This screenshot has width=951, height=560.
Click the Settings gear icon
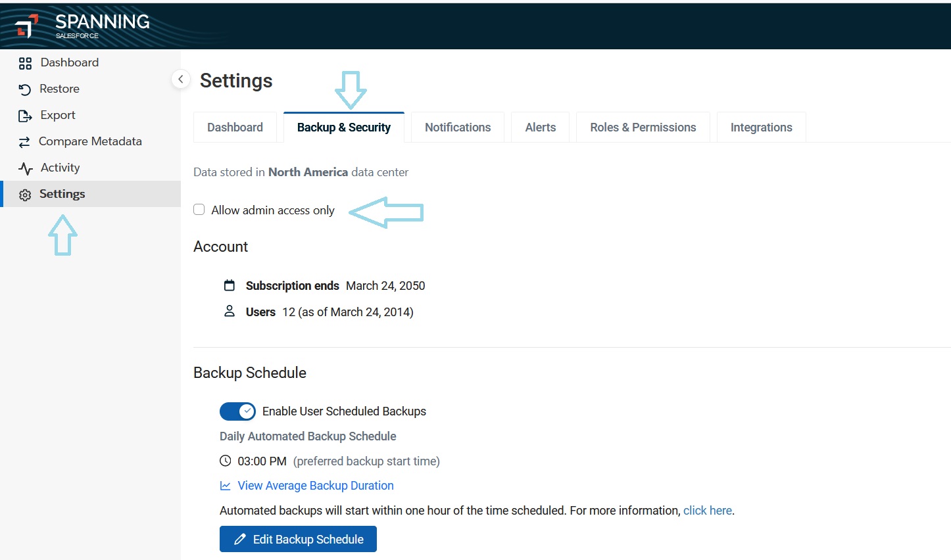click(x=25, y=195)
